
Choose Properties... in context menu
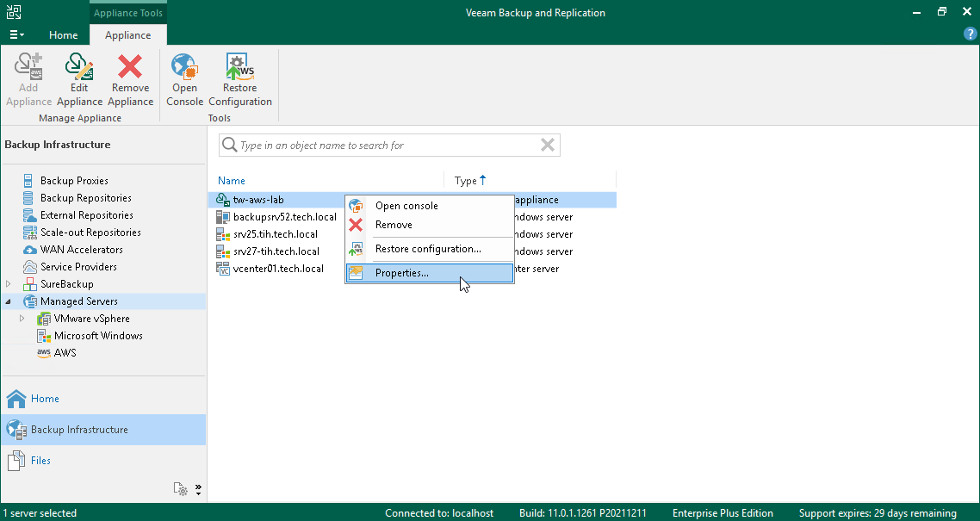pyautogui.click(x=430, y=273)
